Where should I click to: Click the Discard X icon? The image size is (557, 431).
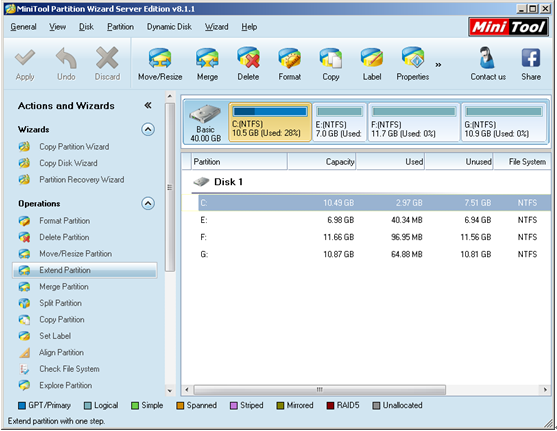(107, 58)
